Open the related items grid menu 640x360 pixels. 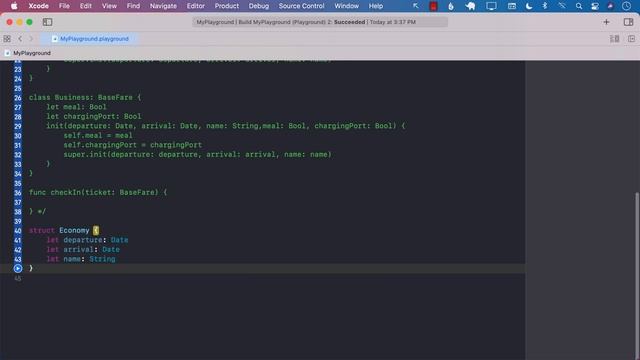[x=7, y=39]
